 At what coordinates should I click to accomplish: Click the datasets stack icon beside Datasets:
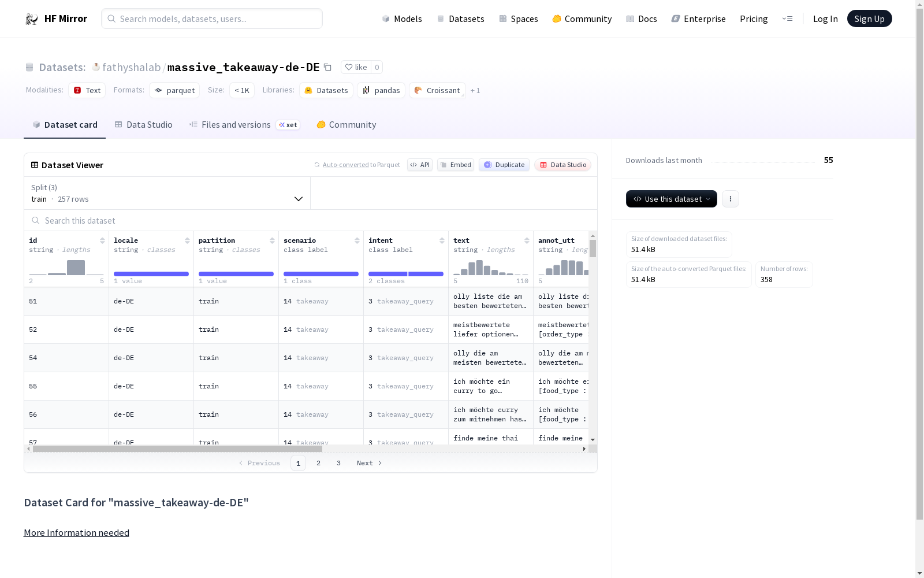pos(29,67)
